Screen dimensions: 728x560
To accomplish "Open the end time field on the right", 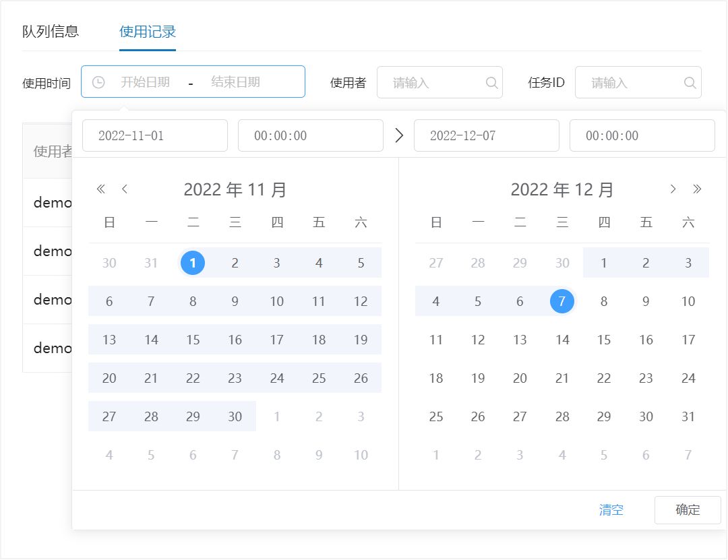I will [642, 135].
